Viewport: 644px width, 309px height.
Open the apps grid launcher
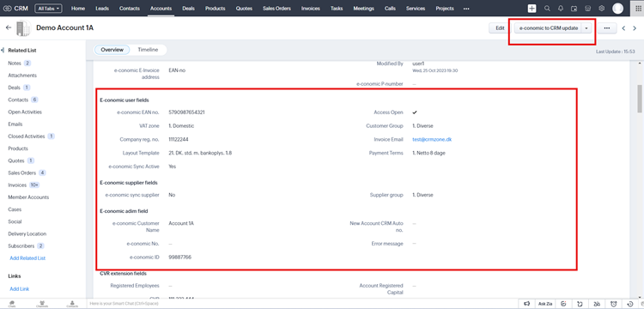click(x=638, y=9)
